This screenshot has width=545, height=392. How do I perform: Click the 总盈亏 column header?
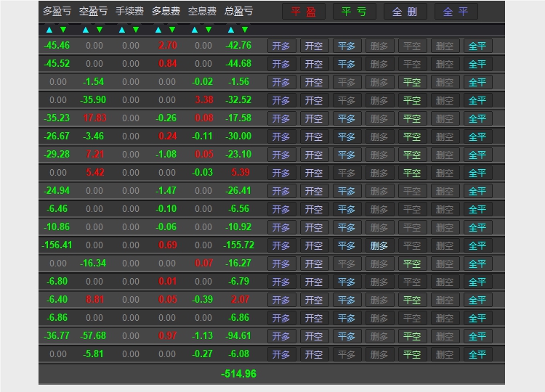click(238, 11)
